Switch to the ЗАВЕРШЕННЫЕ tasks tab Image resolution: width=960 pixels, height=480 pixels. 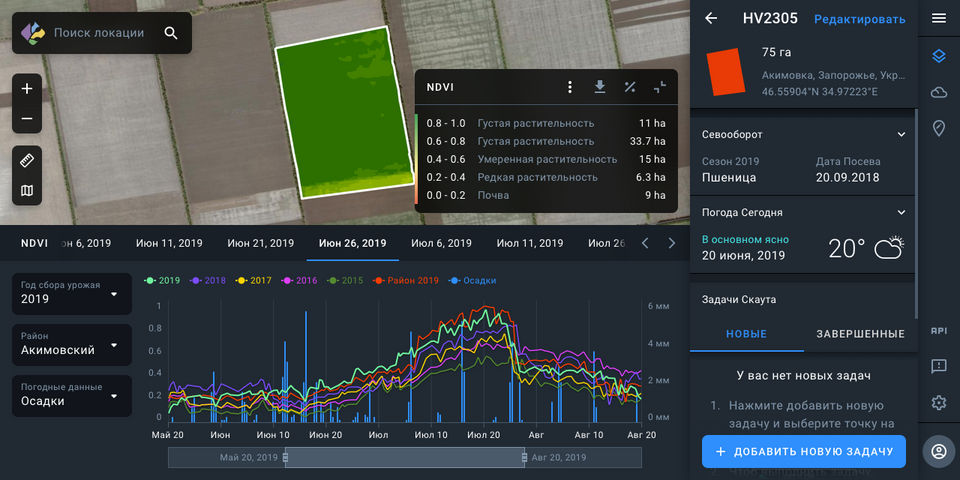point(860,334)
